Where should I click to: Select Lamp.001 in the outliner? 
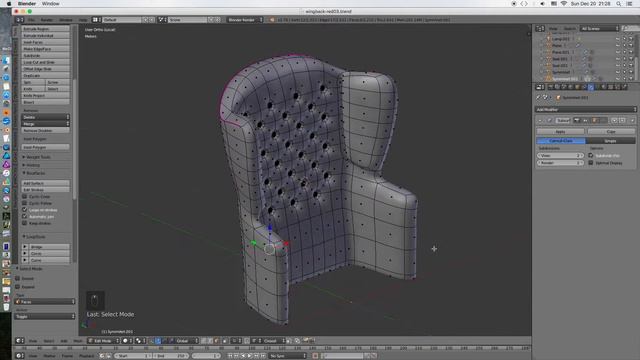pyautogui.click(x=561, y=39)
